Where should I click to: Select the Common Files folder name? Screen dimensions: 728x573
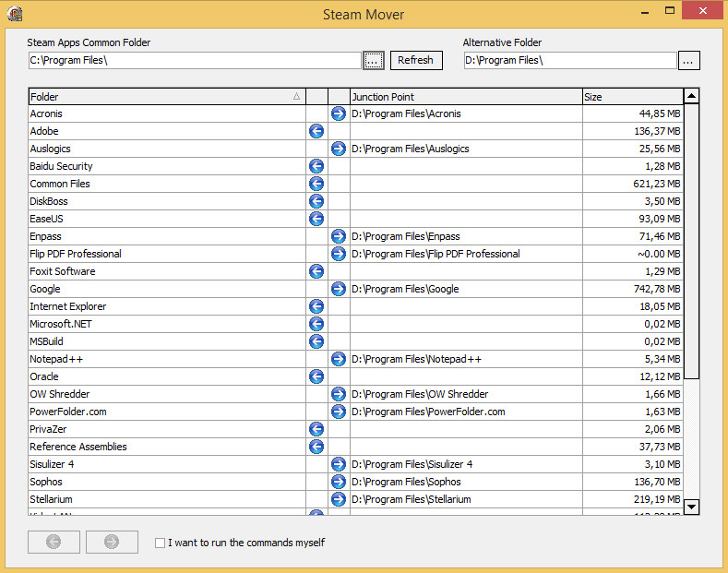tap(60, 184)
